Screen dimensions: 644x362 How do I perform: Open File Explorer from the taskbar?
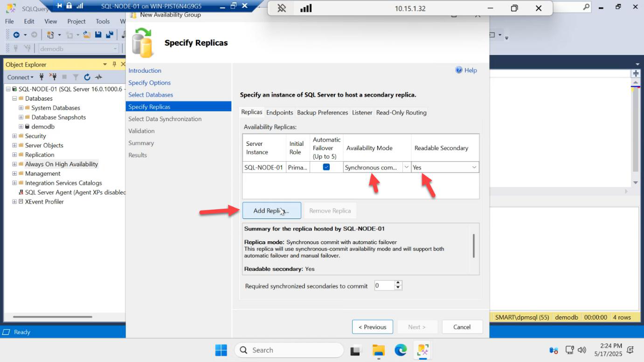click(x=379, y=350)
